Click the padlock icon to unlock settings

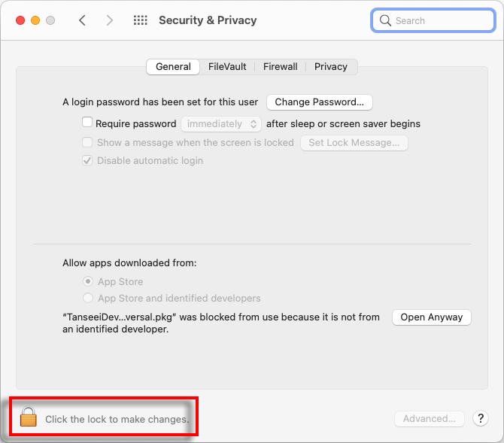point(29,417)
